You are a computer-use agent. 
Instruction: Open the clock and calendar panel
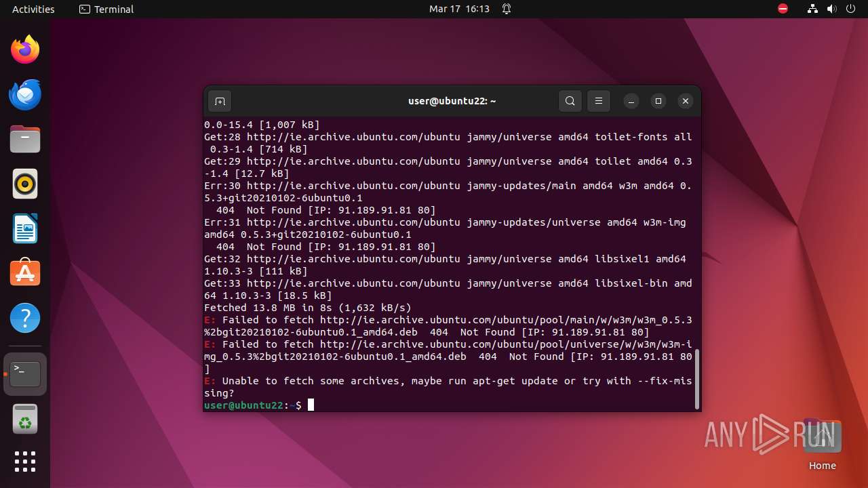(x=459, y=9)
